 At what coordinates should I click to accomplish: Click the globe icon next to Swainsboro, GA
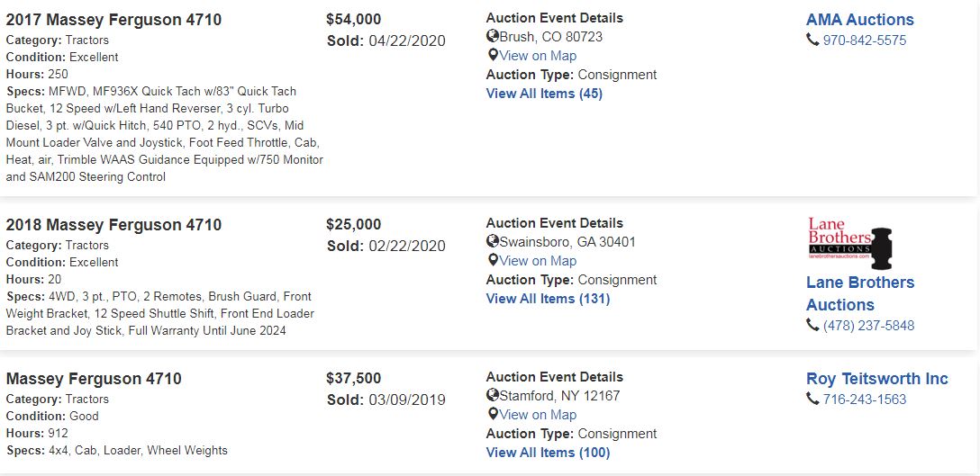pyautogui.click(x=493, y=242)
